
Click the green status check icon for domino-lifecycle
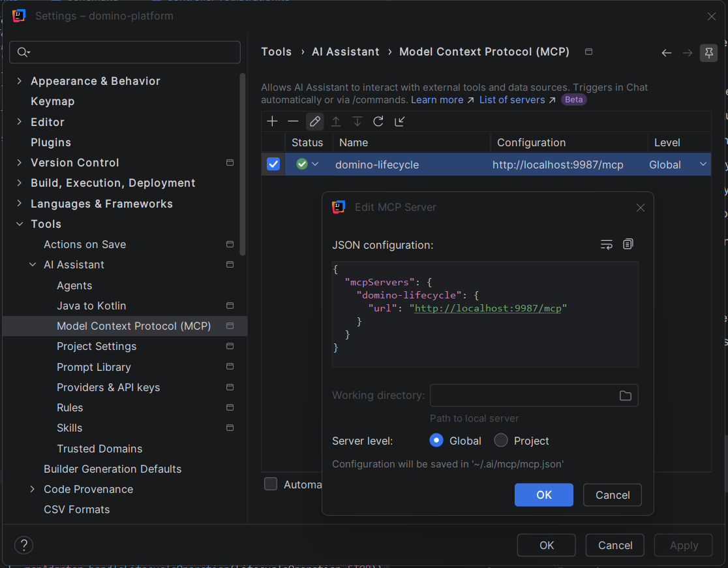click(x=302, y=164)
